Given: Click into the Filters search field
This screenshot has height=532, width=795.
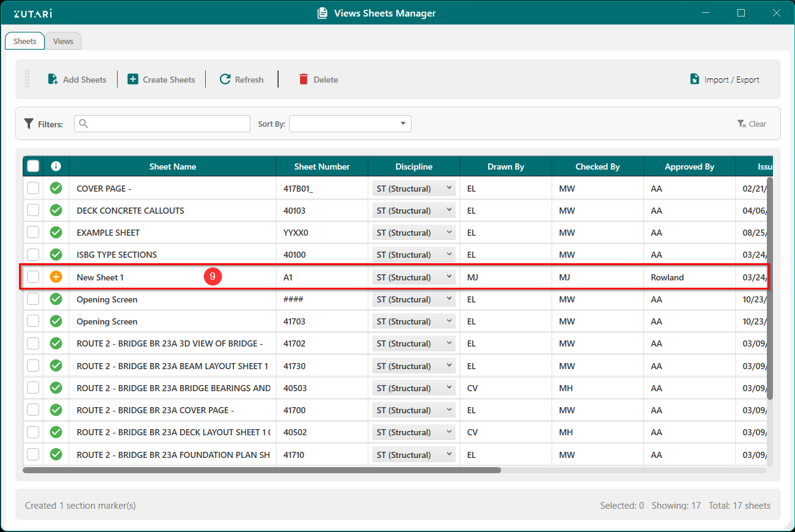Looking at the screenshot, I should [162, 124].
